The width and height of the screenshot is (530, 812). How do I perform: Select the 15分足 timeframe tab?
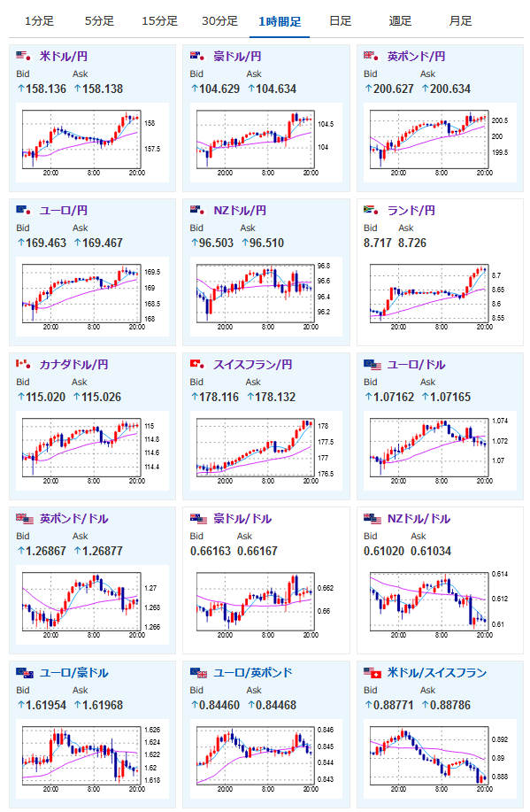[x=159, y=21]
